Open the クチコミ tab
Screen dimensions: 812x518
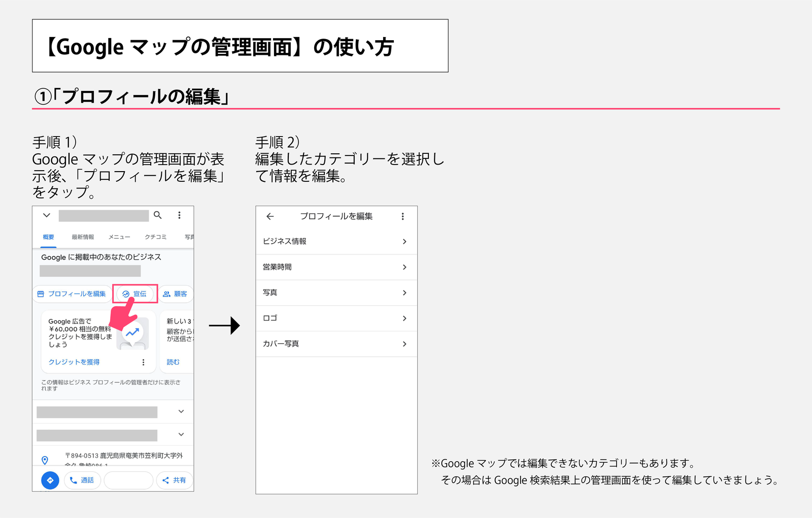click(x=155, y=237)
